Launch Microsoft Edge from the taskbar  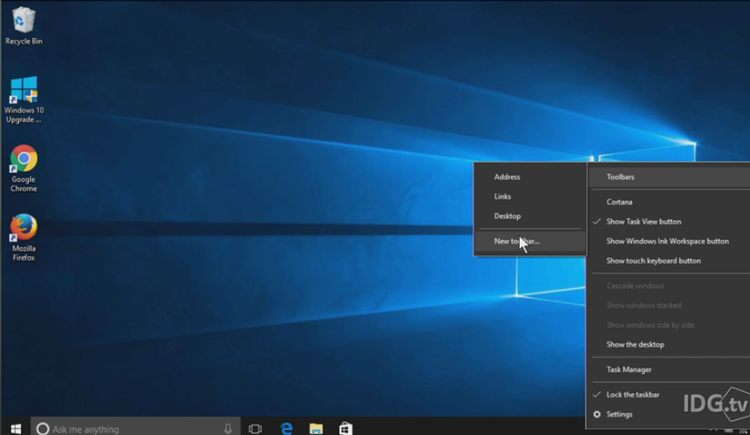pos(286,429)
